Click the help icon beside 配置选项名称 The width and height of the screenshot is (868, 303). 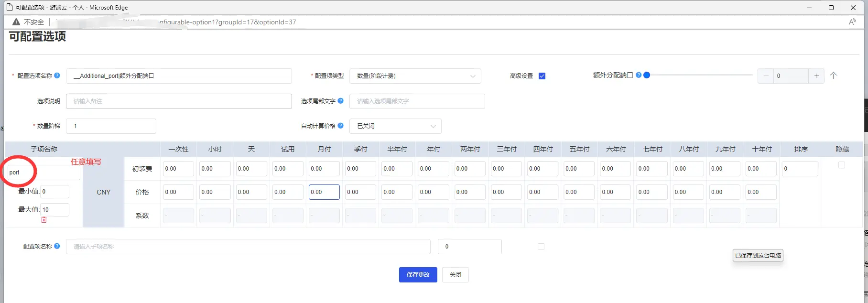coord(57,76)
